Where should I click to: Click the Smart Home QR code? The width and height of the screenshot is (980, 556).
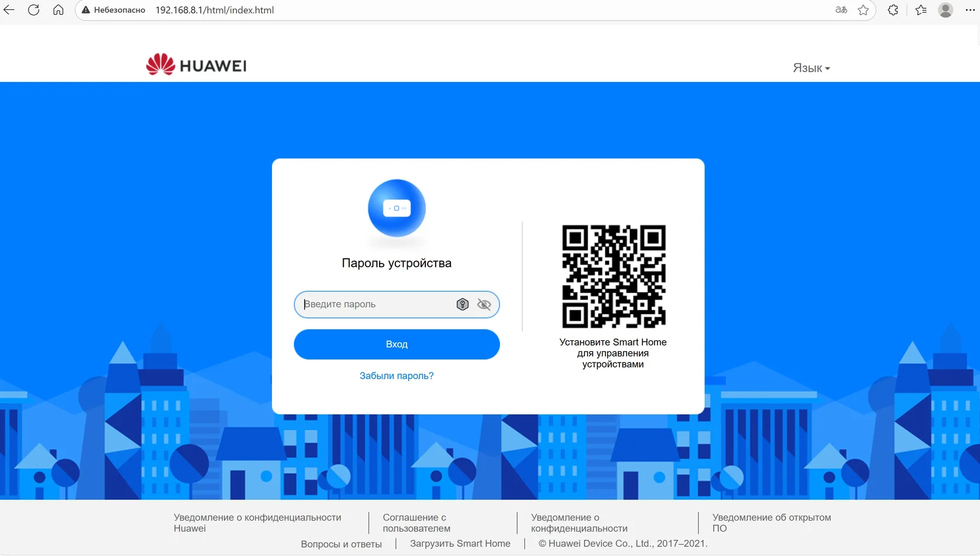coord(614,276)
